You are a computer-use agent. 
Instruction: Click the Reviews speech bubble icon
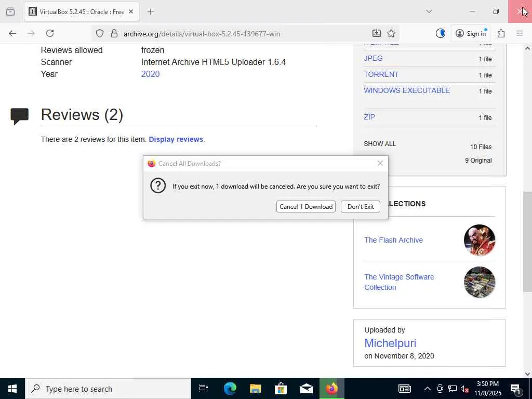[19, 116]
